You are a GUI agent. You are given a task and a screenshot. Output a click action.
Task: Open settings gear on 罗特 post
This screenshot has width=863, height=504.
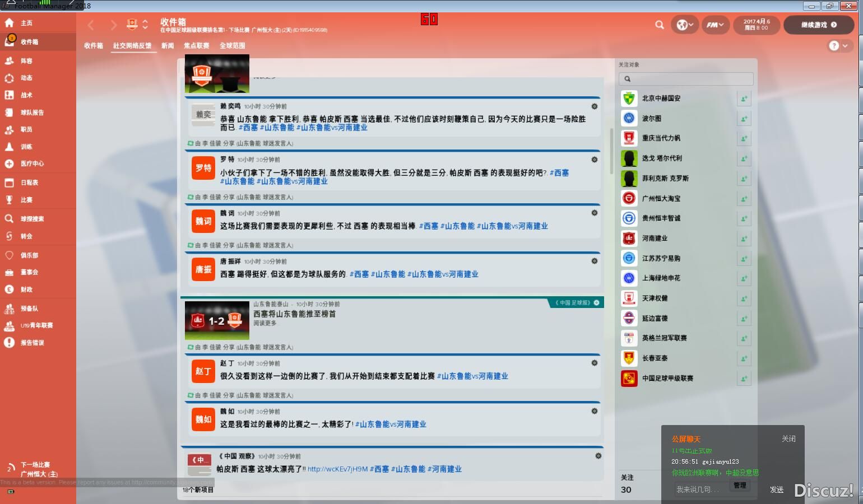pyautogui.click(x=595, y=160)
